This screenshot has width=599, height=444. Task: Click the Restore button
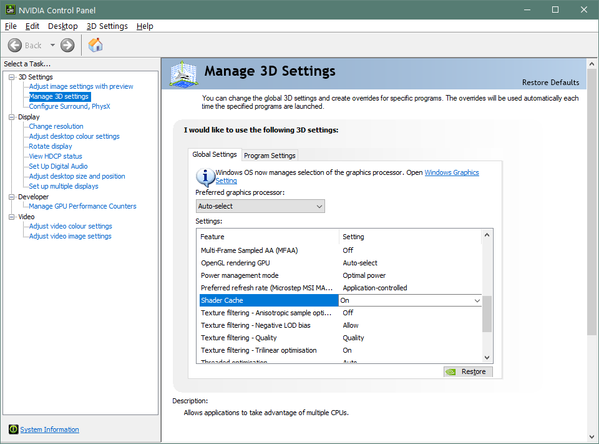tap(468, 372)
